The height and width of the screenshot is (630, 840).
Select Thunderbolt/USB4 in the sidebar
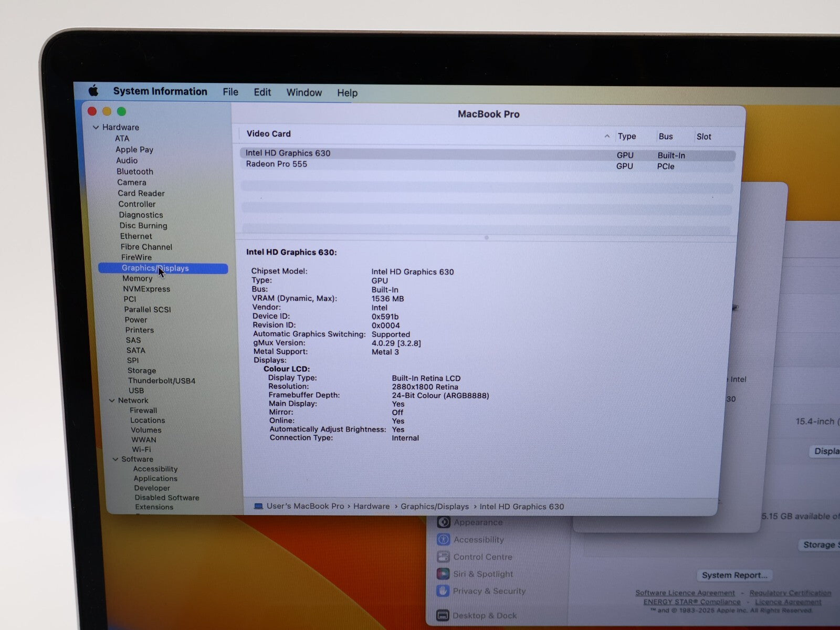162,381
